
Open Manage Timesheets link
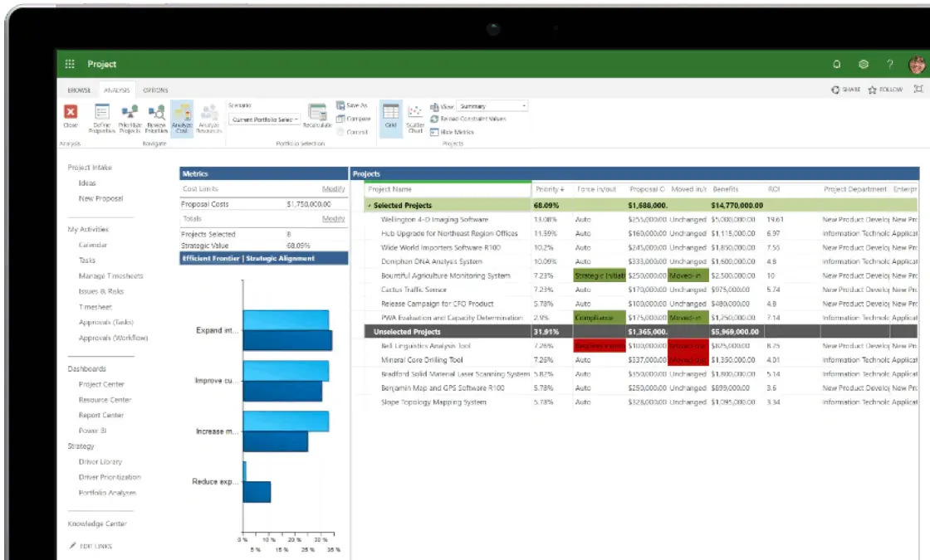111,275
